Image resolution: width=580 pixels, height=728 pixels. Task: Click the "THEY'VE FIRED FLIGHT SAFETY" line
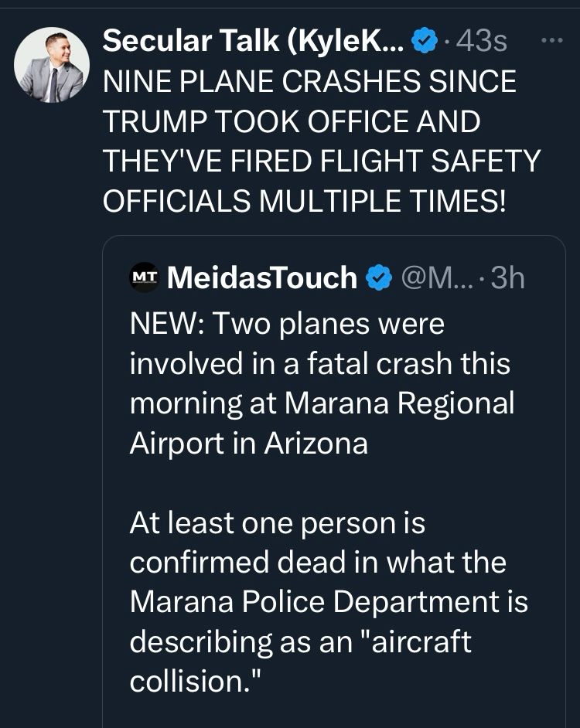tap(321, 162)
